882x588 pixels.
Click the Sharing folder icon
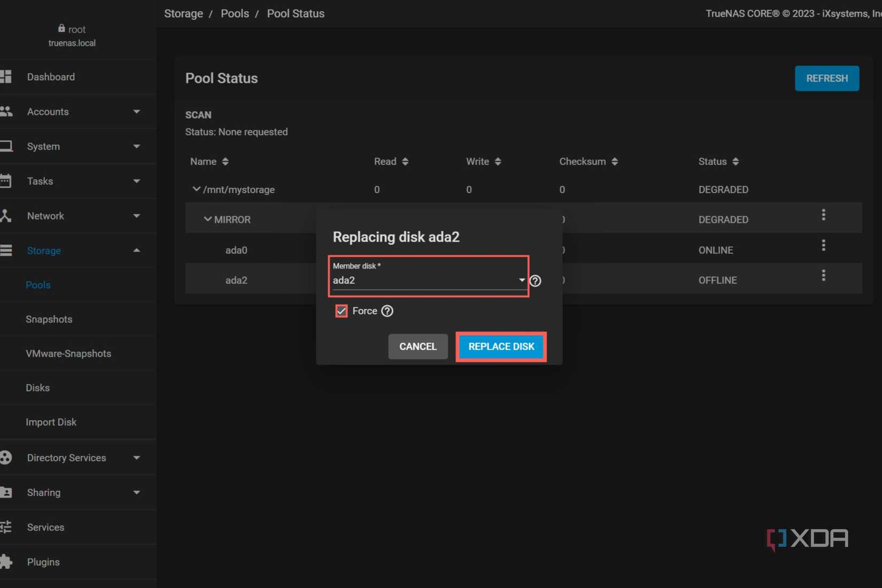click(6, 492)
